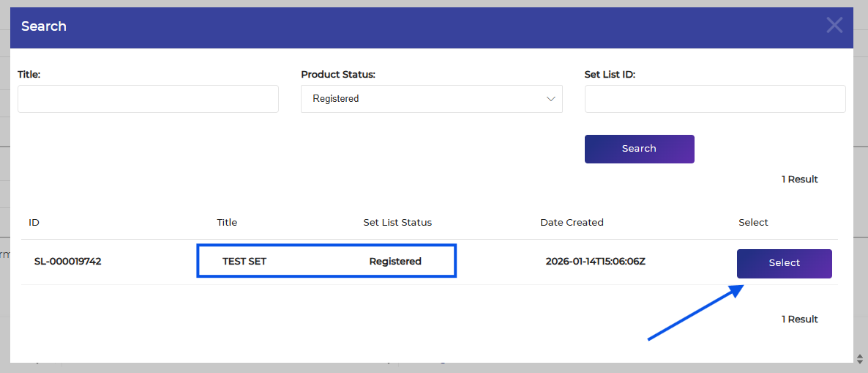Click the Product Status field label
Viewport: 868px width, 373px height.
[x=337, y=74]
